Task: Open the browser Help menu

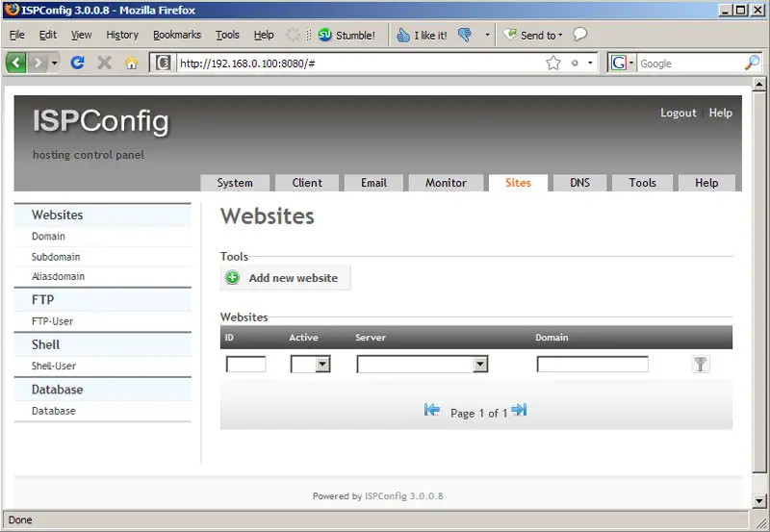Action: coord(264,35)
